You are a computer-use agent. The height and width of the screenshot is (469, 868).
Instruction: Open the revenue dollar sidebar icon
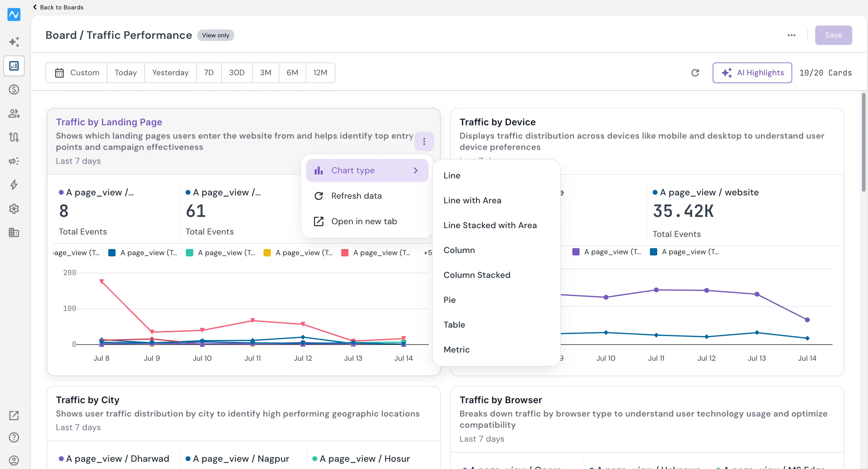point(14,89)
